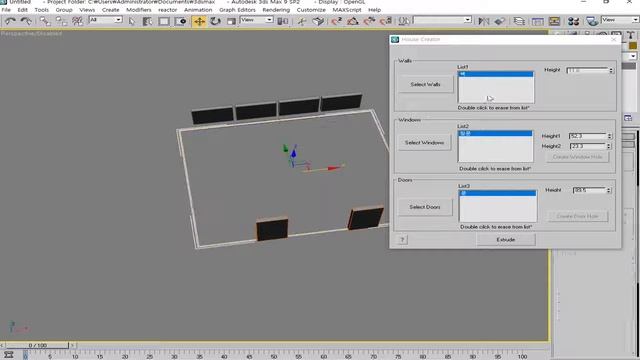Toggle the Percent Snap button
The width and height of the screenshot is (640, 360).
click(369, 21)
